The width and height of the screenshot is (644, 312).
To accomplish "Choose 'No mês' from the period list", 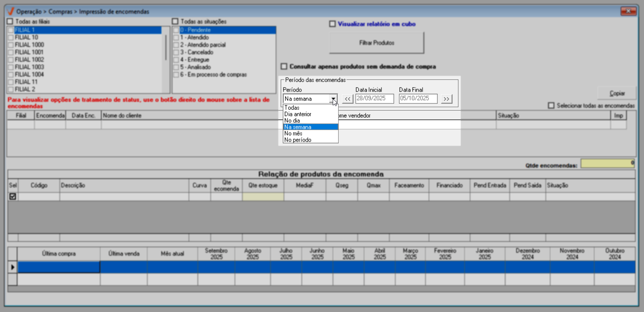I will pyautogui.click(x=293, y=133).
